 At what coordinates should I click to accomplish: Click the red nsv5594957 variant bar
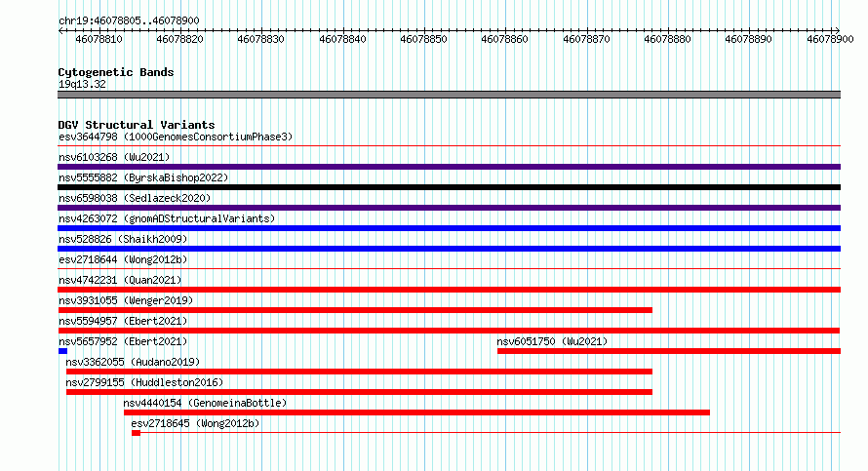pos(449,331)
